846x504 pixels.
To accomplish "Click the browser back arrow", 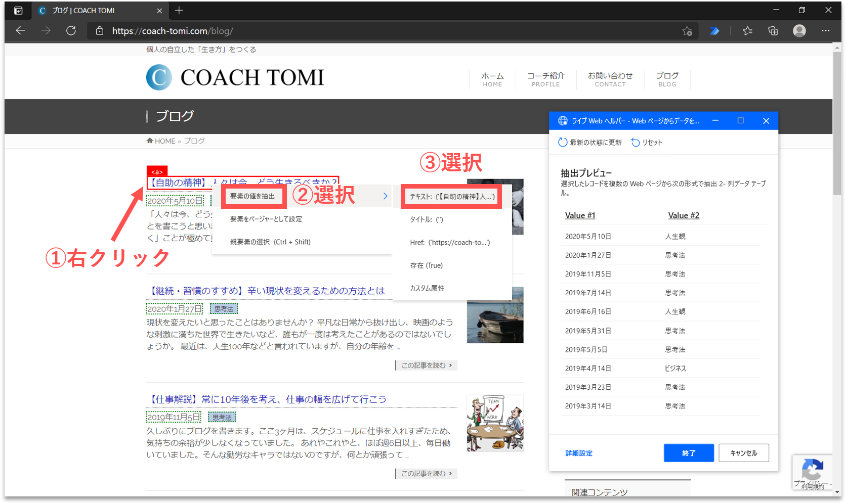I will point(20,31).
